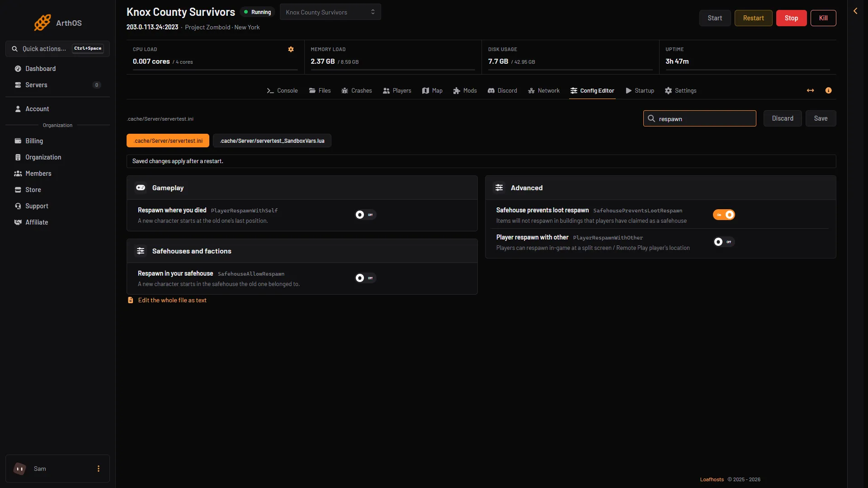Click the Dashboard sidebar item
Screen dimensions: 868x488
coord(57,69)
